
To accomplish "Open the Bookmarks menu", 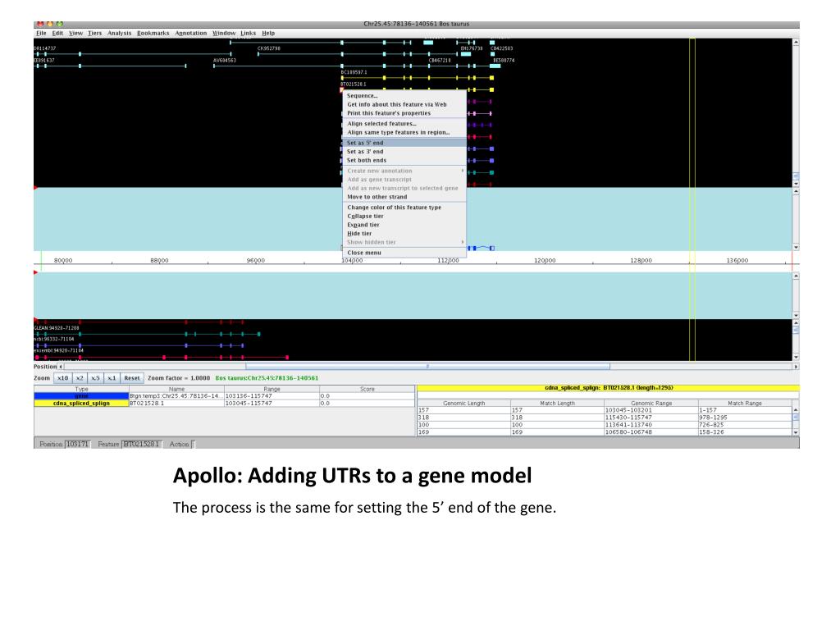I will tap(153, 33).
